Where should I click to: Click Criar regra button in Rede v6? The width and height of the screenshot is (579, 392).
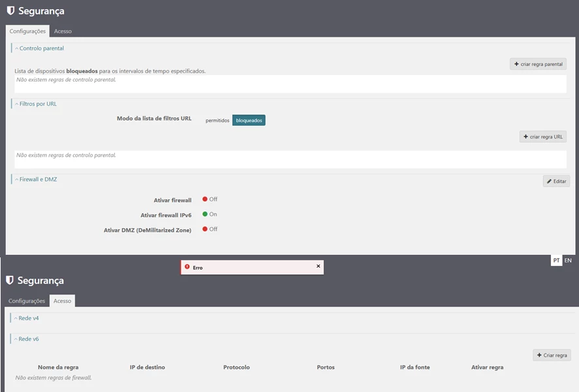[552, 355]
